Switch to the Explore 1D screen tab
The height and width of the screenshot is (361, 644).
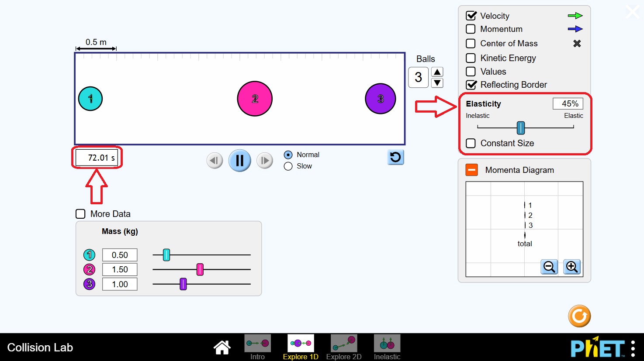tap(301, 347)
